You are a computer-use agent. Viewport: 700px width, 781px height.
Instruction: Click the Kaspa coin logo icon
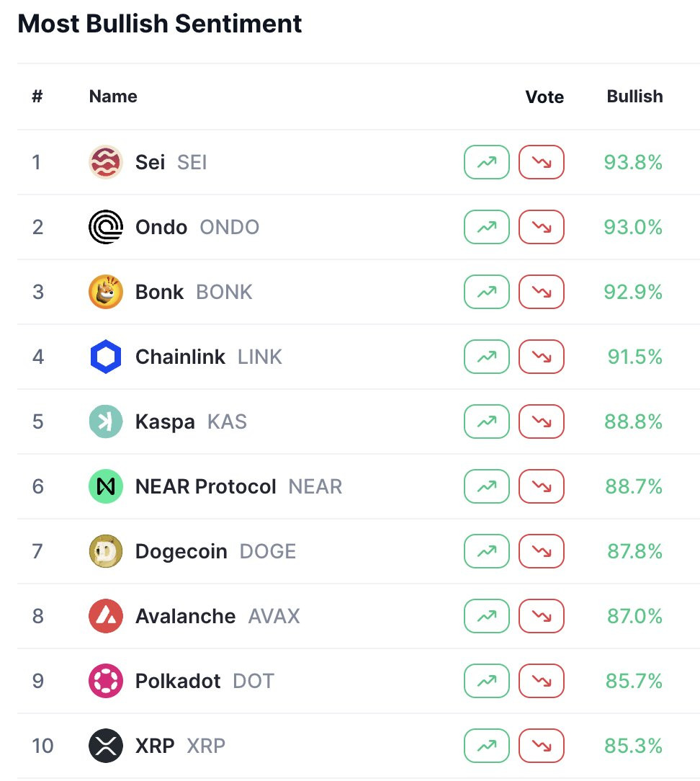click(106, 421)
